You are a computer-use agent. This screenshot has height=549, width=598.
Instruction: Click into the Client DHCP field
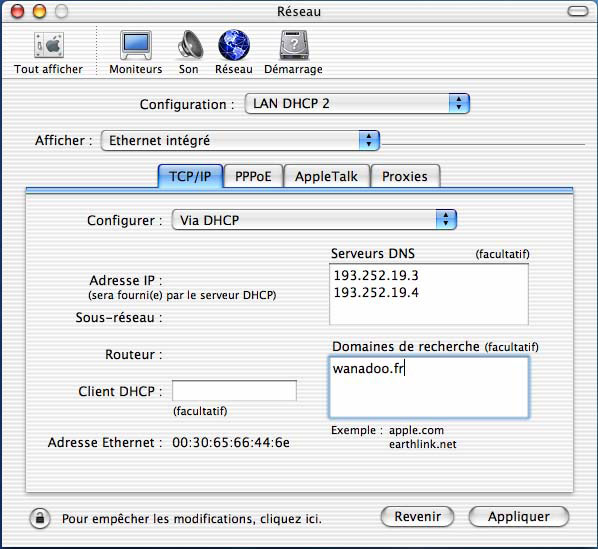(x=234, y=391)
